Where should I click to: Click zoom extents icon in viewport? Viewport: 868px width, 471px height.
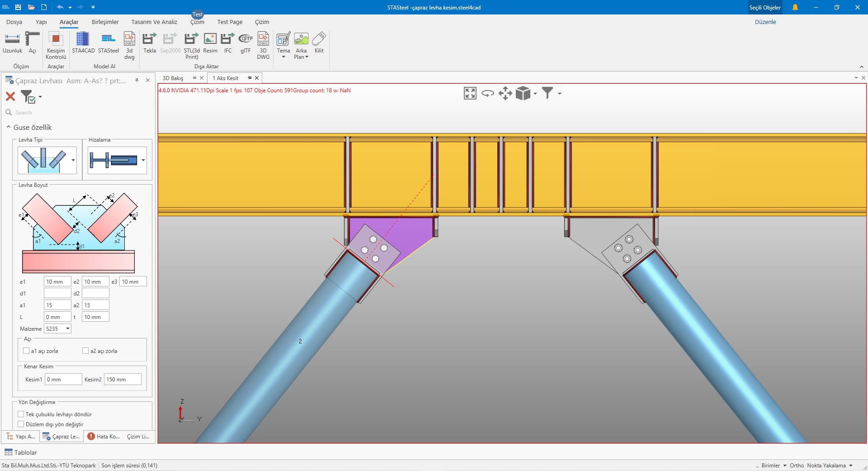470,94
